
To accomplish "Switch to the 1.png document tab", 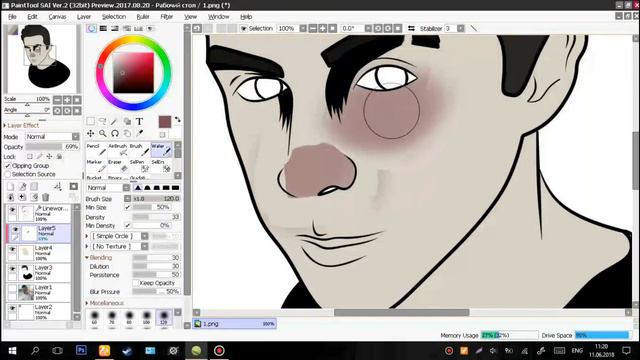I will [235, 324].
